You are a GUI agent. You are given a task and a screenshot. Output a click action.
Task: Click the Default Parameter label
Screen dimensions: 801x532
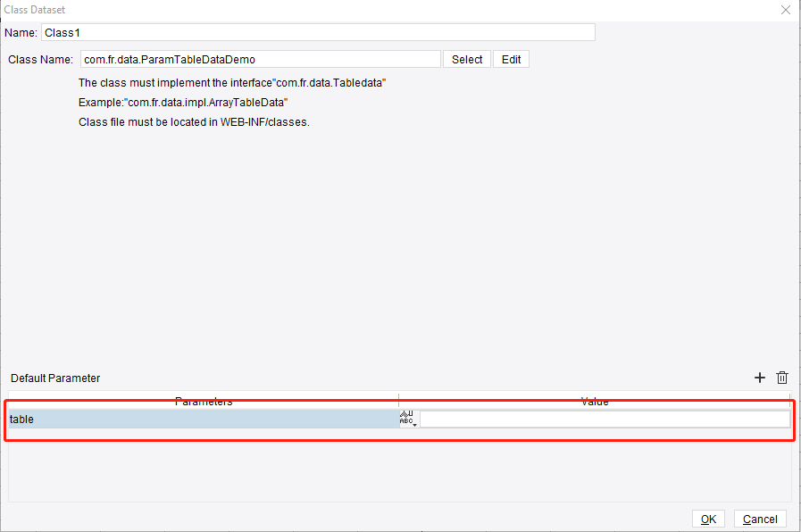click(x=54, y=378)
